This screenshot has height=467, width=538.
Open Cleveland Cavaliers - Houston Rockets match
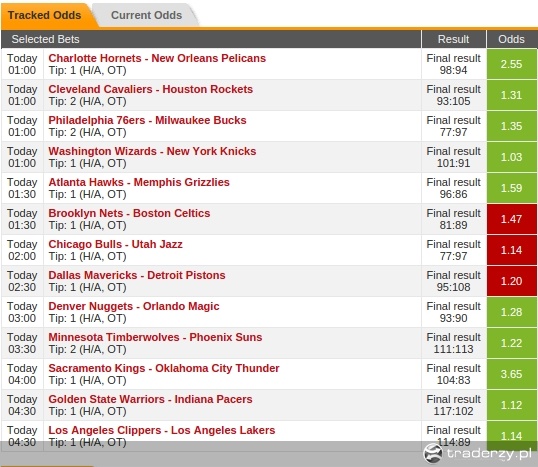(150, 89)
